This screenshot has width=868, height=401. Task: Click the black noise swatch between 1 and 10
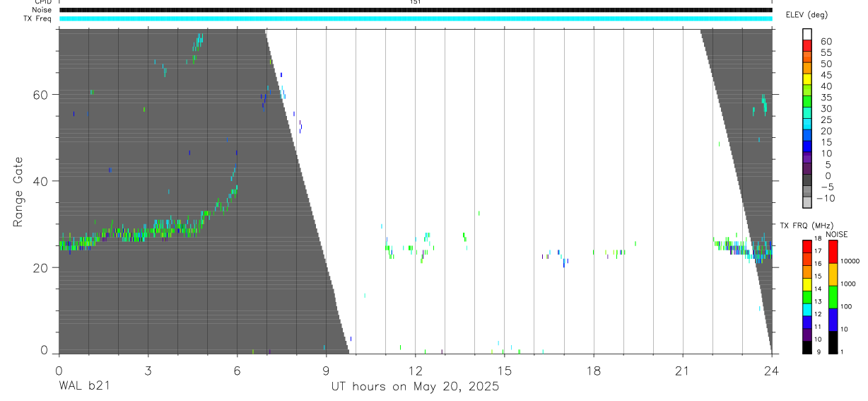[833, 342]
